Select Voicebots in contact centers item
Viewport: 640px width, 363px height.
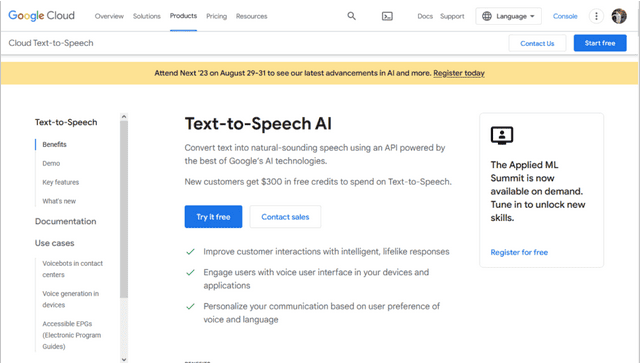[73, 269]
